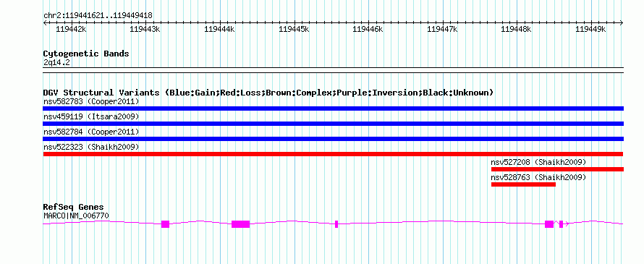Select the Cytogenetic Bands track title
This screenshot has height=264, width=644.
tap(86, 54)
